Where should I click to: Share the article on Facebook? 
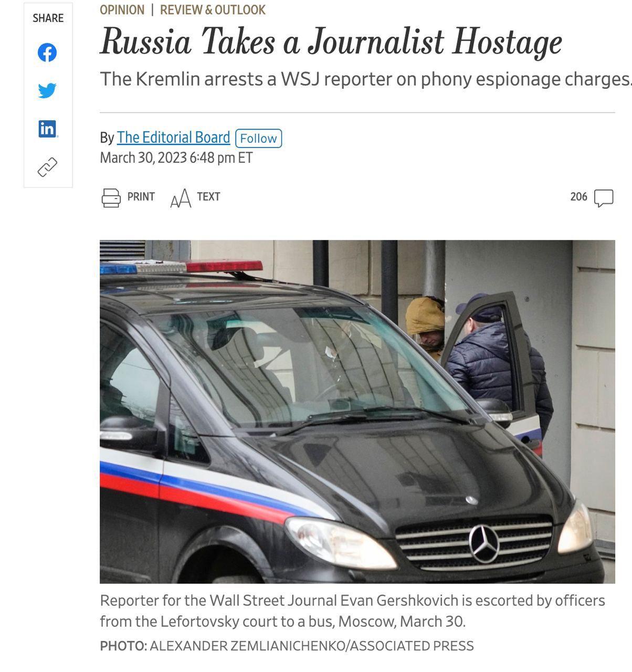(47, 52)
